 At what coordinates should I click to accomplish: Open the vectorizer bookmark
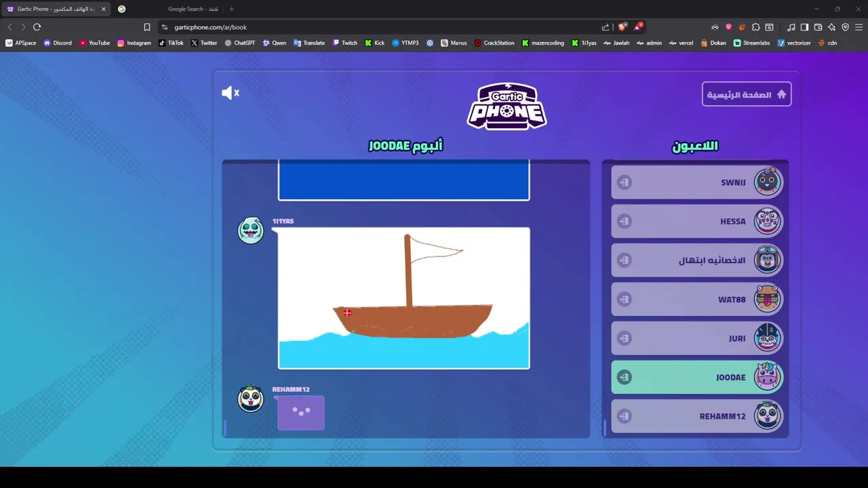[794, 43]
